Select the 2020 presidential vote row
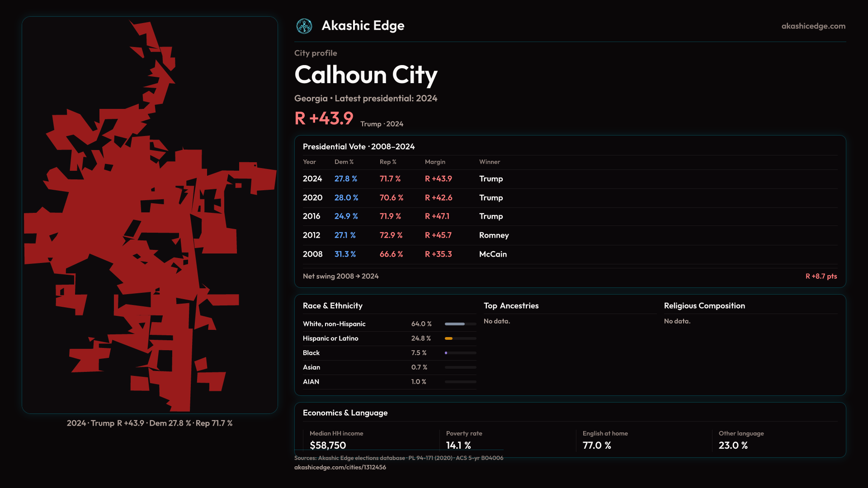Viewport: 868px width, 488px height. [312, 198]
